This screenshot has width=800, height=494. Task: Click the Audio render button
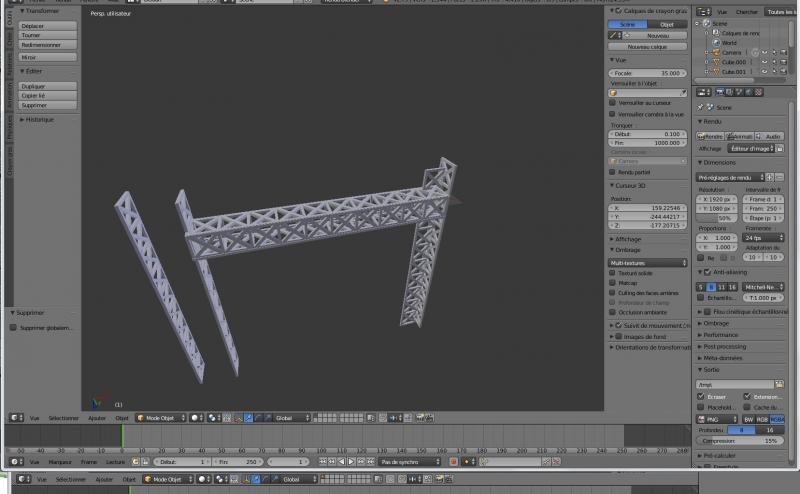click(769, 136)
